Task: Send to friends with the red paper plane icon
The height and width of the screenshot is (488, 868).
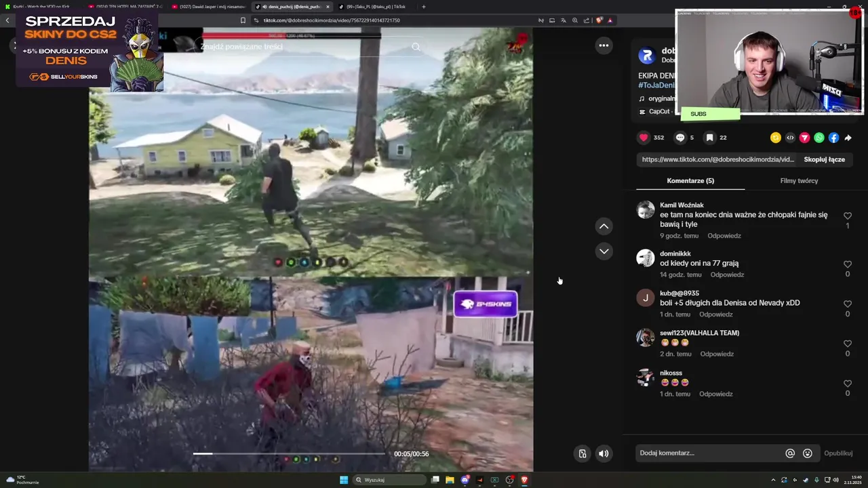Action: (805, 138)
